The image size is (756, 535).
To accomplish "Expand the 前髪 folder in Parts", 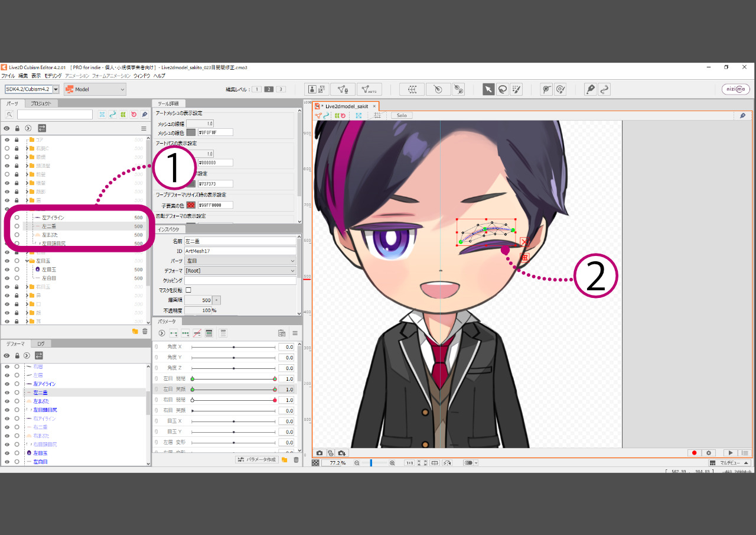I will (x=27, y=174).
